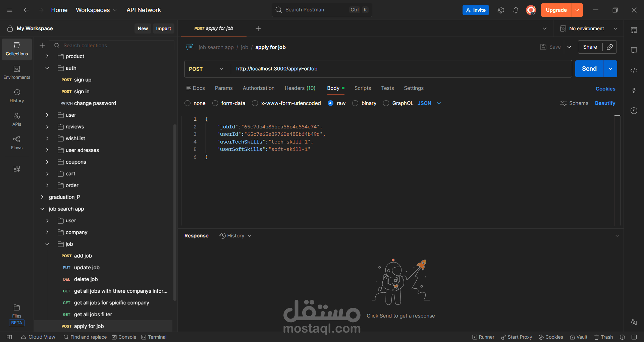Open settings gear icon
The image size is (644, 342).
tap(501, 10)
